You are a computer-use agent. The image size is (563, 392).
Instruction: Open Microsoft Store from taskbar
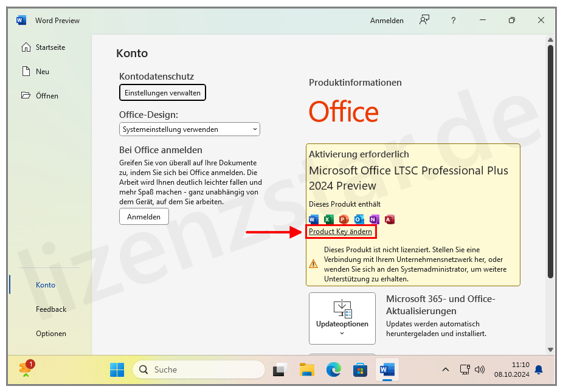pyautogui.click(x=360, y=370)
